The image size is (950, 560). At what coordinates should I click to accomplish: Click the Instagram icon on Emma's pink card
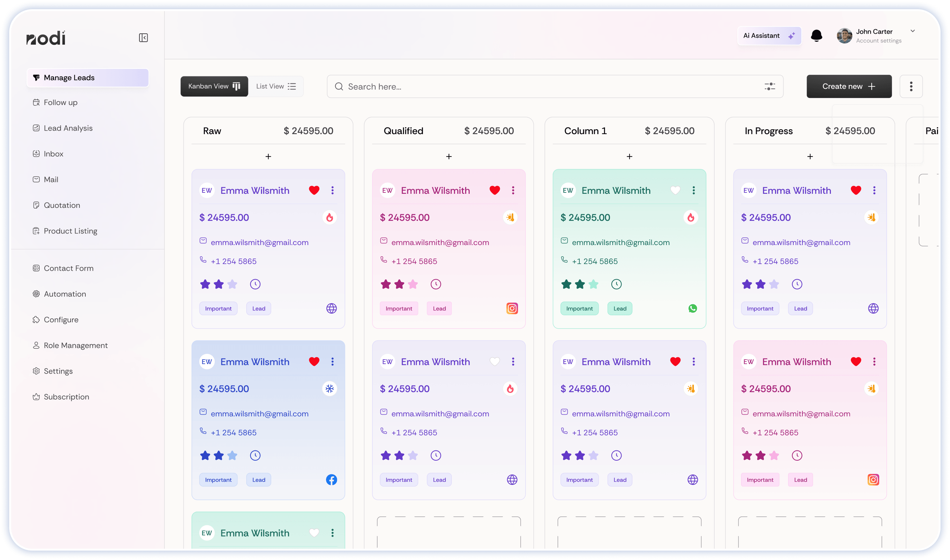click(512, 308)
